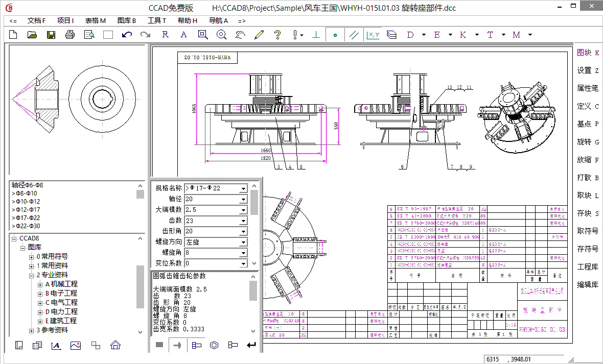Open the 螺旋方向 dropdown

coord(243,242)
